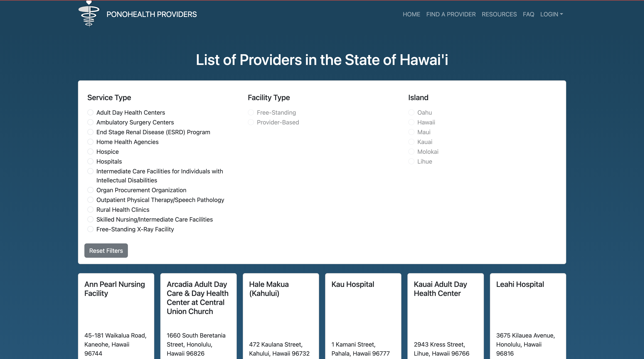Choose the Maui island filter
644x359 pixels.
coord(411,132)
